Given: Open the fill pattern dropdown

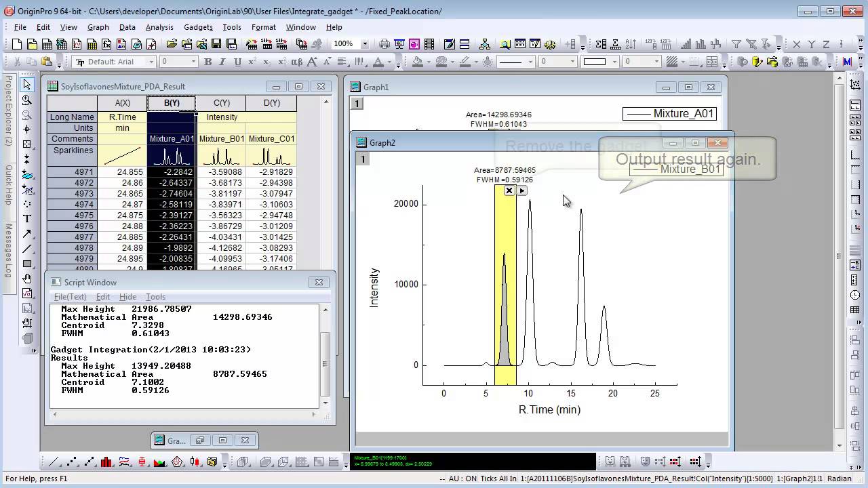Looking at the screenshot, I should tap(684, 62).
